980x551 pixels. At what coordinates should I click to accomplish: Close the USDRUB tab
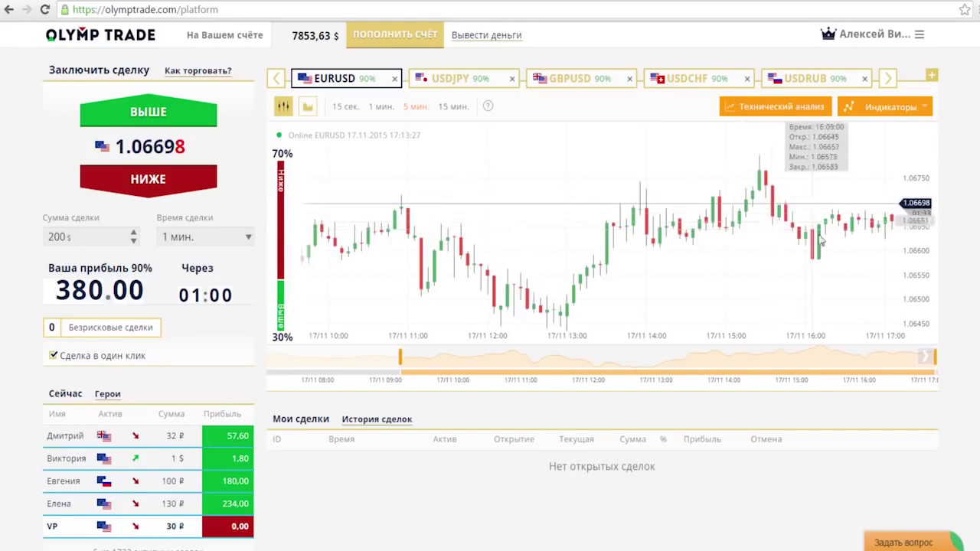[865, 79]
